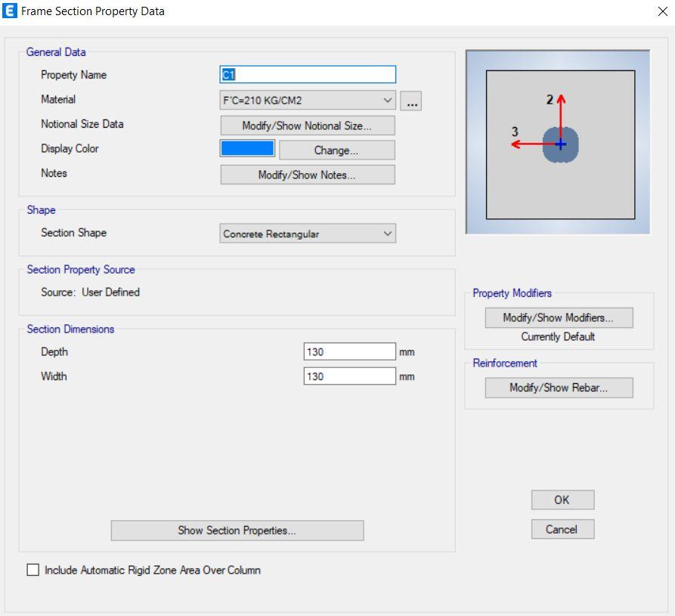The height and width of the screenshot is (616, 675).
Task: Click the Property Name input field
Action: coord(308,75)
